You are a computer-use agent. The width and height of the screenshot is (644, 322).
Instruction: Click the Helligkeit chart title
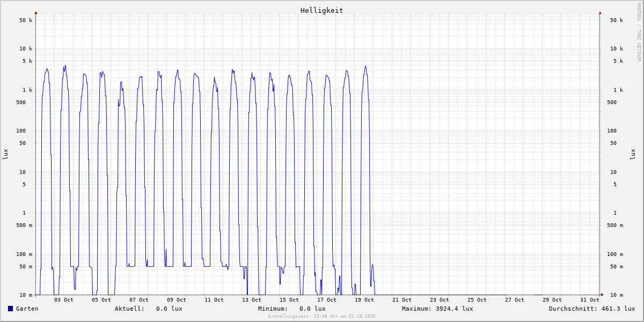(x=321, y=10)
